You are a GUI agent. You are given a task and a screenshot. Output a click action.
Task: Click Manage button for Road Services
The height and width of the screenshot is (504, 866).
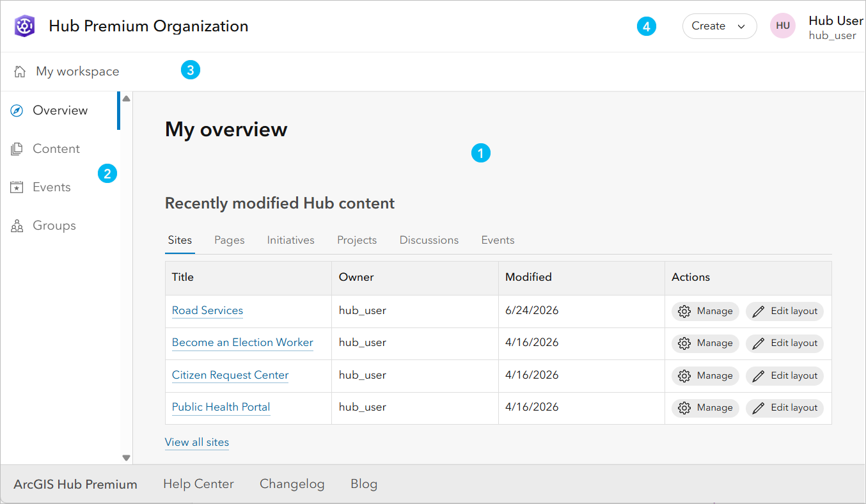point(705,311)
